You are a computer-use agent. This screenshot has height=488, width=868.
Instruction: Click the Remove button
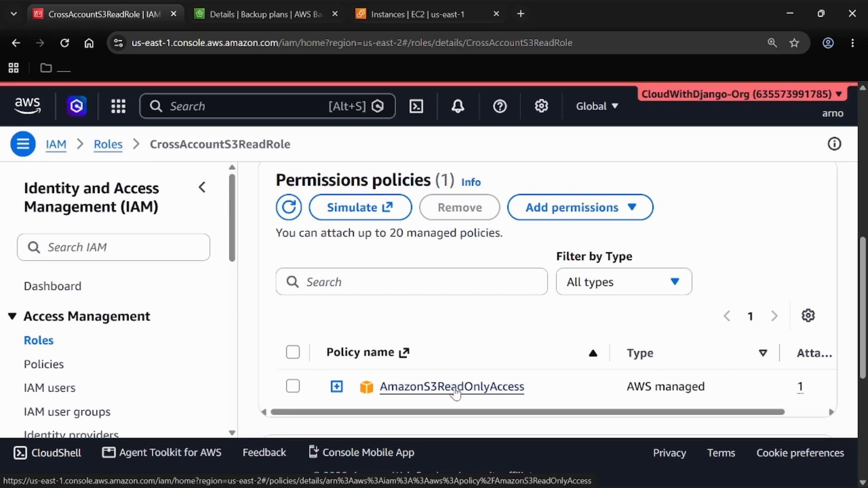(x=459, y=207)
